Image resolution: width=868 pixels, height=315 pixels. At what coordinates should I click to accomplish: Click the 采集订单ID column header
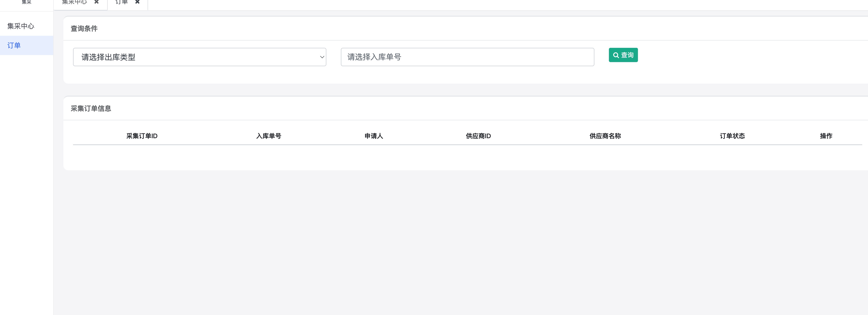(142, 136)
